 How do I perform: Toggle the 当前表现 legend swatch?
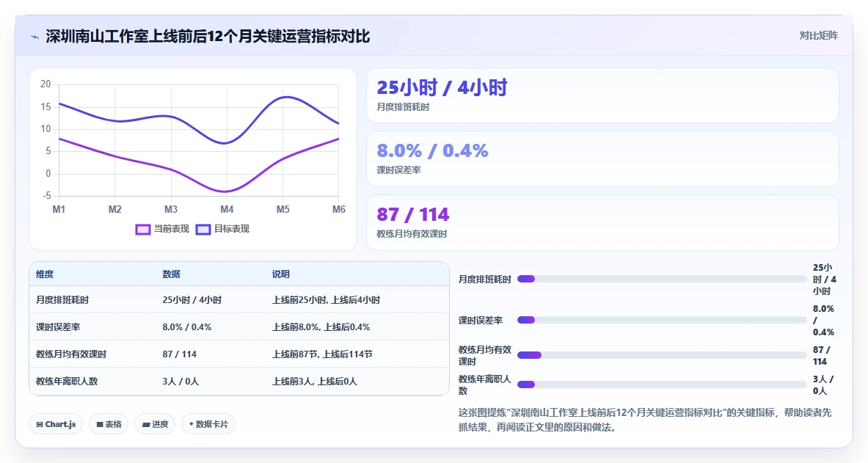[x=143, y=229]
